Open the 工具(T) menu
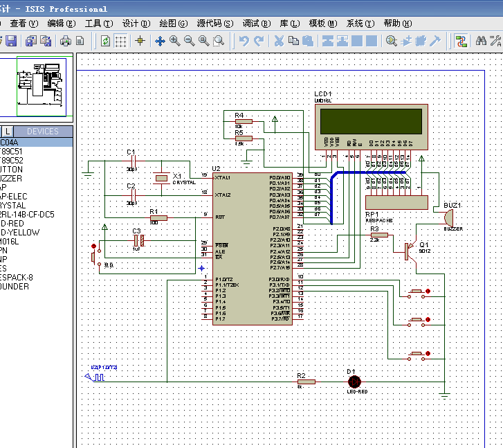The width and height of the screenshot is (503, 448). (99, 24)
